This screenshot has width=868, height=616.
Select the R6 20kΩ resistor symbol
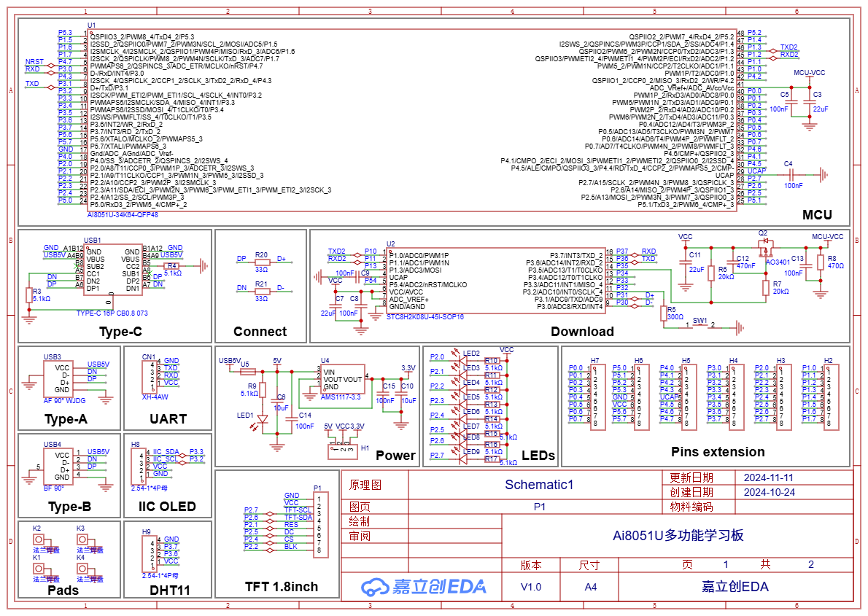(x=712, y=273)
